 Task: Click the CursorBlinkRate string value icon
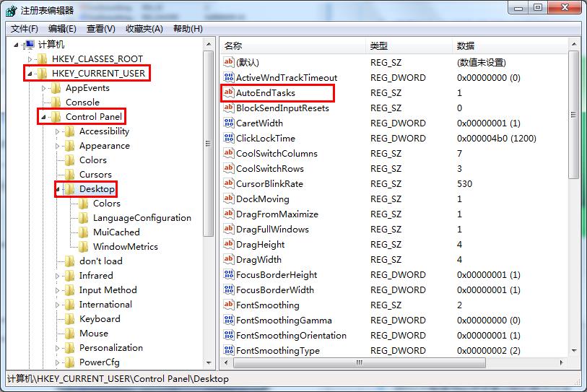(229, 184)
